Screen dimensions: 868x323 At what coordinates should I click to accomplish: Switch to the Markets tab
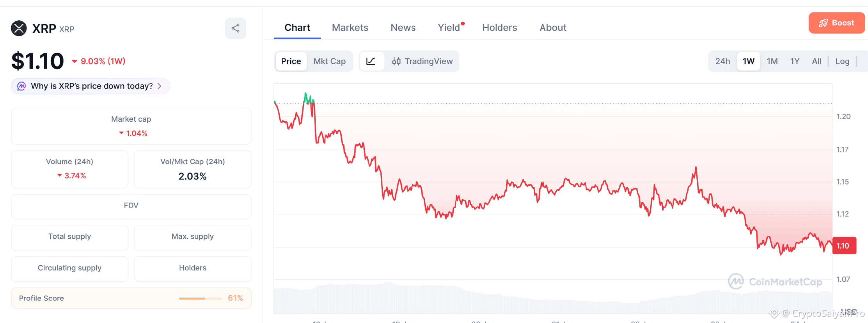350,28
